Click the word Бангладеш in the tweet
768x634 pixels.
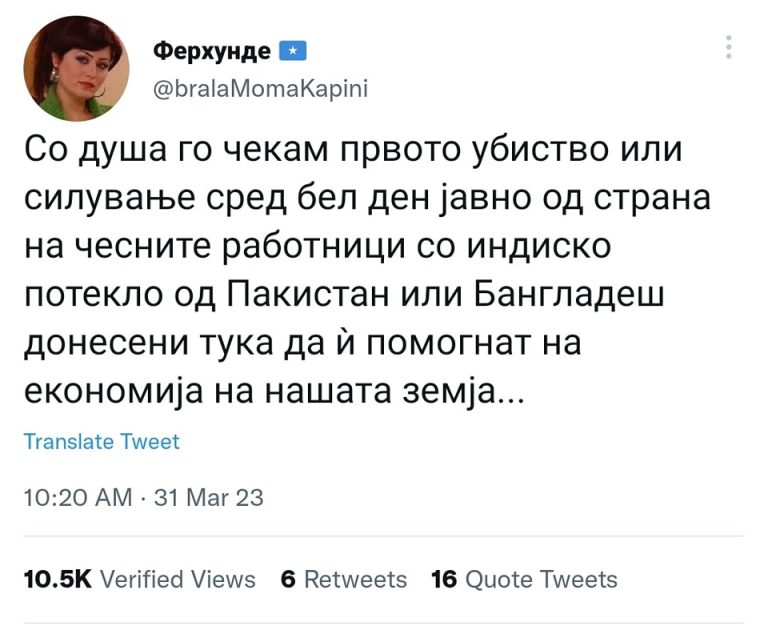pos(570,294)
